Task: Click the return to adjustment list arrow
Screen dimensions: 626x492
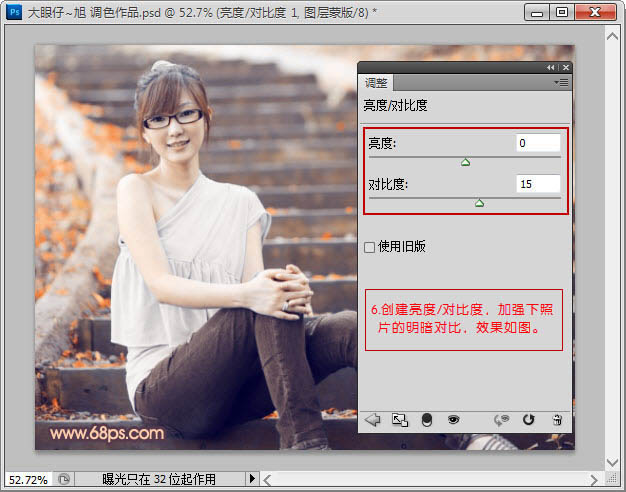Action: tap(373, 421)
